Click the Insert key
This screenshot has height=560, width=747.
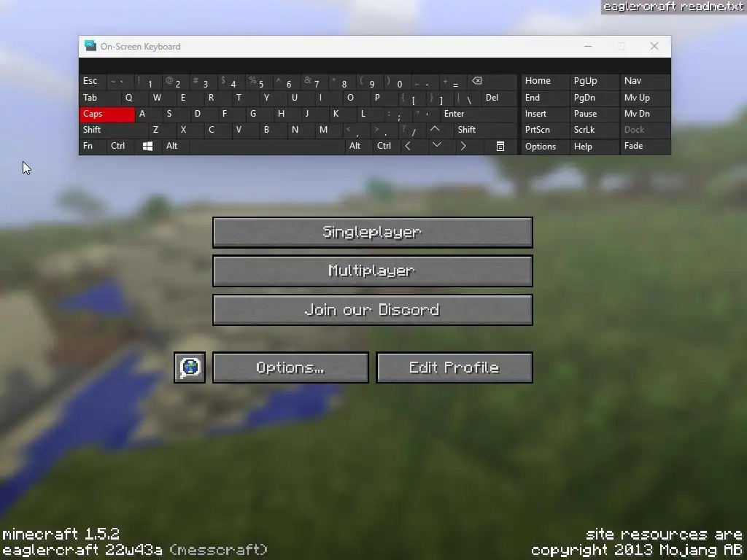coord(545,114)
